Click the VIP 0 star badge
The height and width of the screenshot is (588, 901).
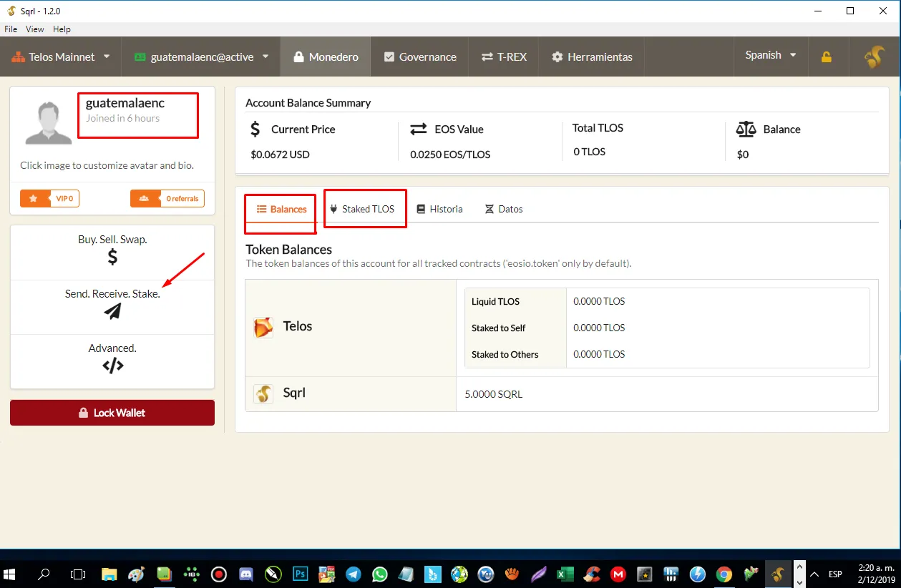pyautogui.click(x=49, y=198)
